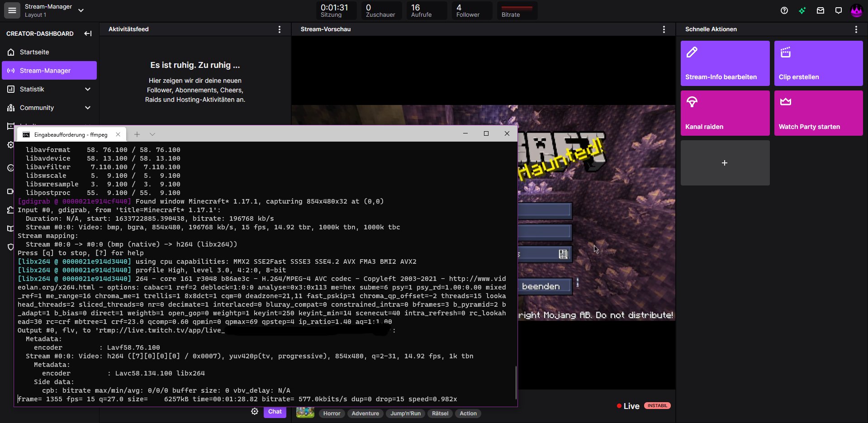Click the red Bitrate indicator

click(517, 10)
